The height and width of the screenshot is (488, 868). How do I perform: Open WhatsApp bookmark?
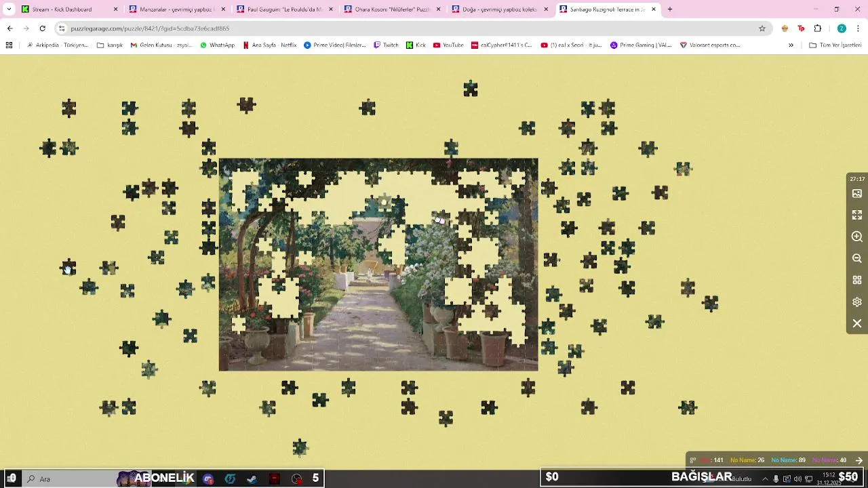[217, 45]
